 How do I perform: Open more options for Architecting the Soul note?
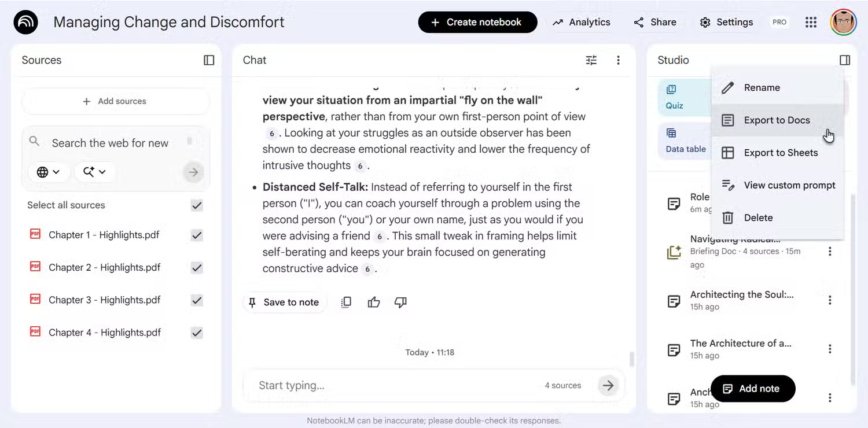830,300
